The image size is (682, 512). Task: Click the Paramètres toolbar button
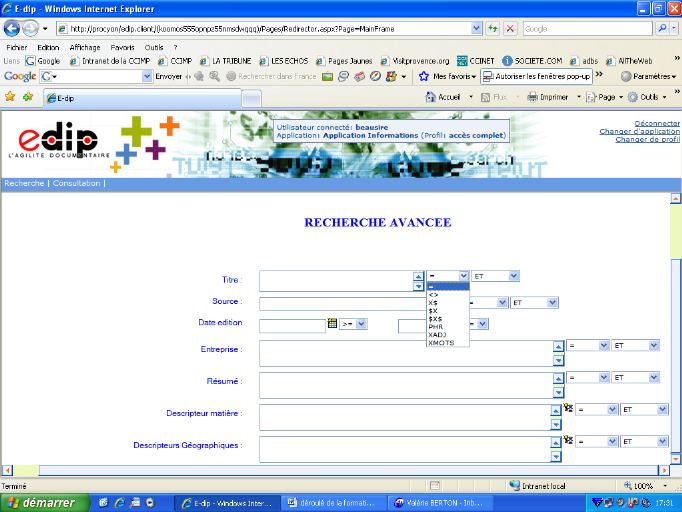pos(649,77)
